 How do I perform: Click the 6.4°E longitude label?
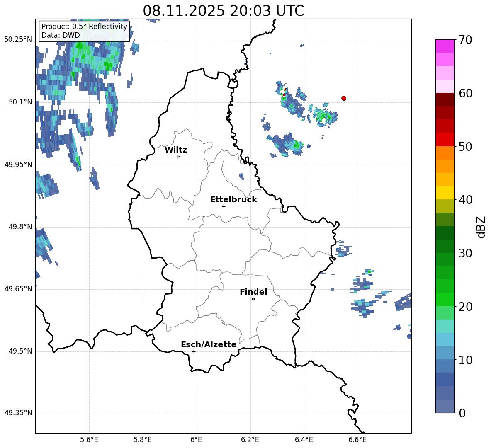[304, 440]
